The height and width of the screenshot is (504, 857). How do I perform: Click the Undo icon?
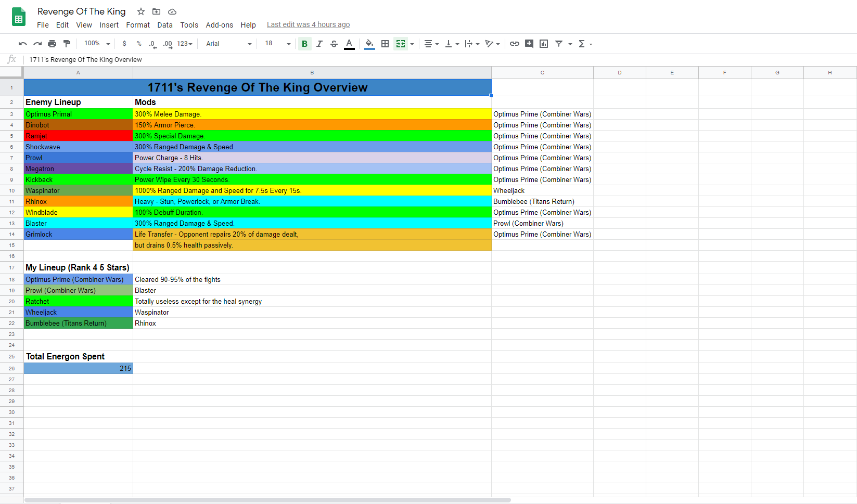pos(22,44)
